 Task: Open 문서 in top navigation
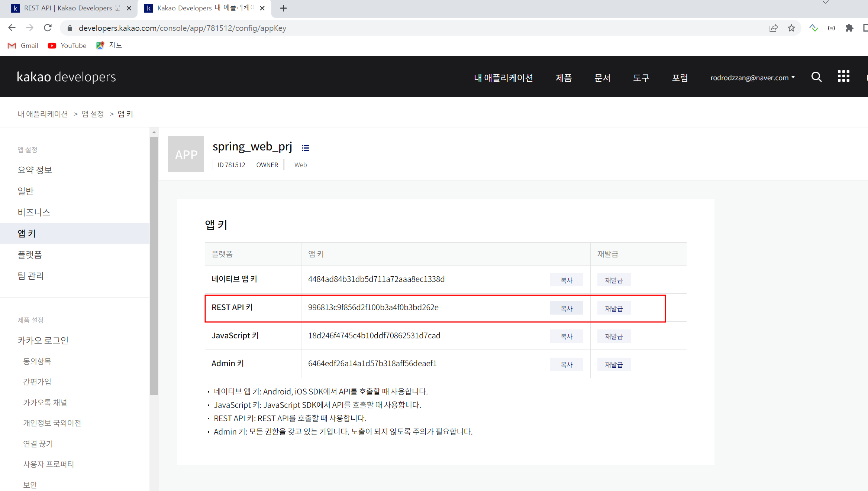602,78
